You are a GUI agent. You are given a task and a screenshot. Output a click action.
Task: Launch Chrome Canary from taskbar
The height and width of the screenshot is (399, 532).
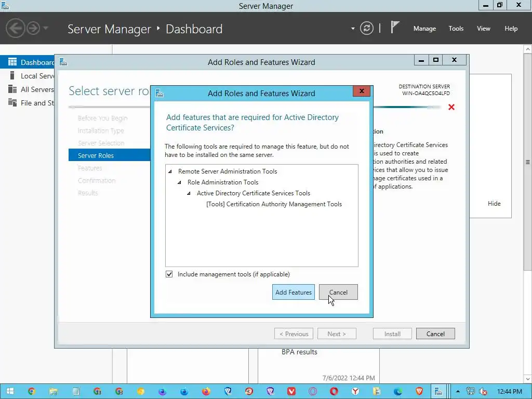pyautogui.click(x=141, y=391)
